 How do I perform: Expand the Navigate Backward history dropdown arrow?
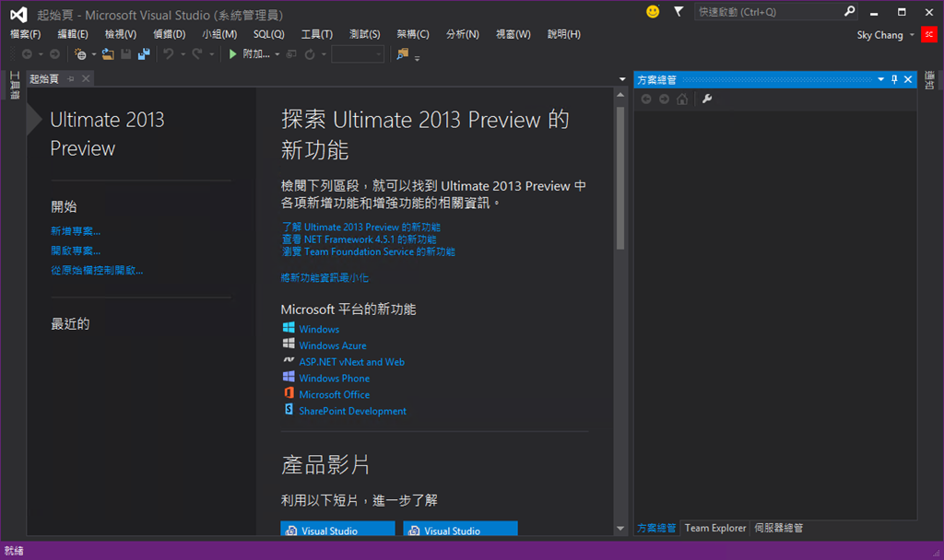[41, 54]
